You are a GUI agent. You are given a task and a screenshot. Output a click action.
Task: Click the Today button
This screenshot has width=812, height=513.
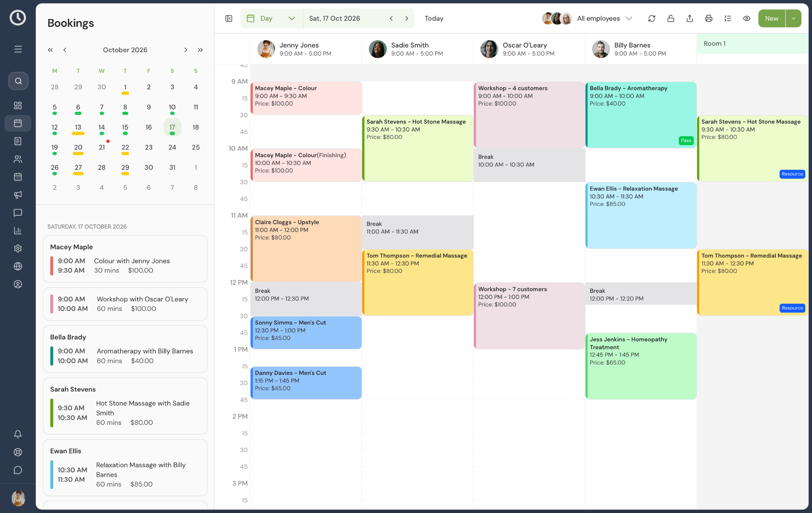(434, 18)
